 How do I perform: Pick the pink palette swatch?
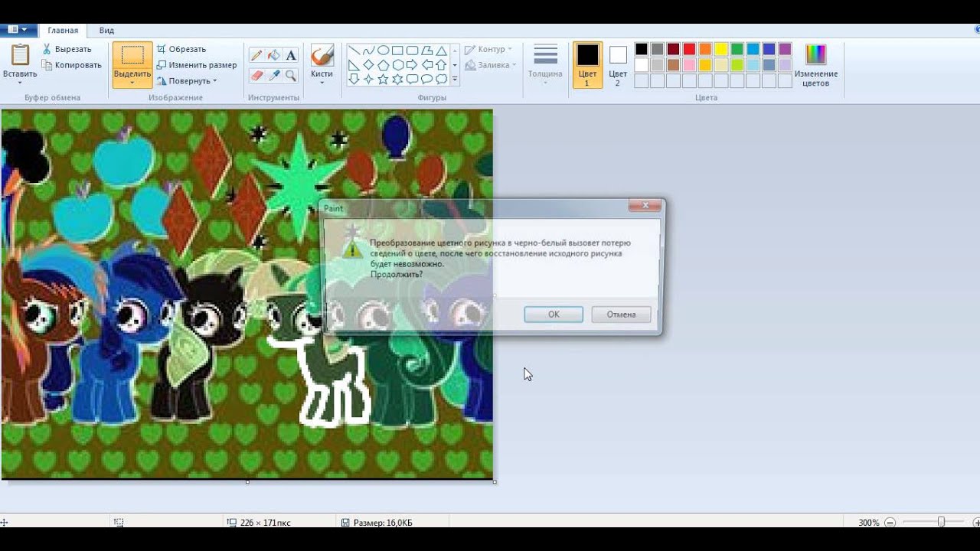[x=689, y=65]
